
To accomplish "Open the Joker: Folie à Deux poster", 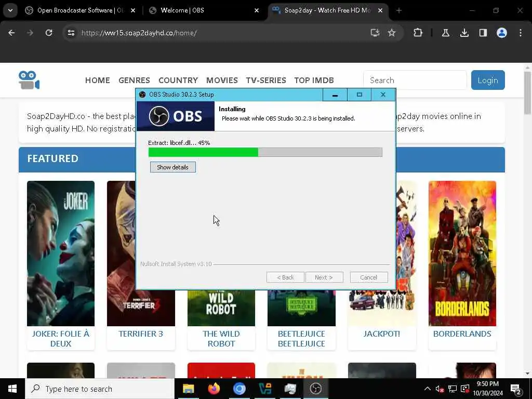I will 61,253.
